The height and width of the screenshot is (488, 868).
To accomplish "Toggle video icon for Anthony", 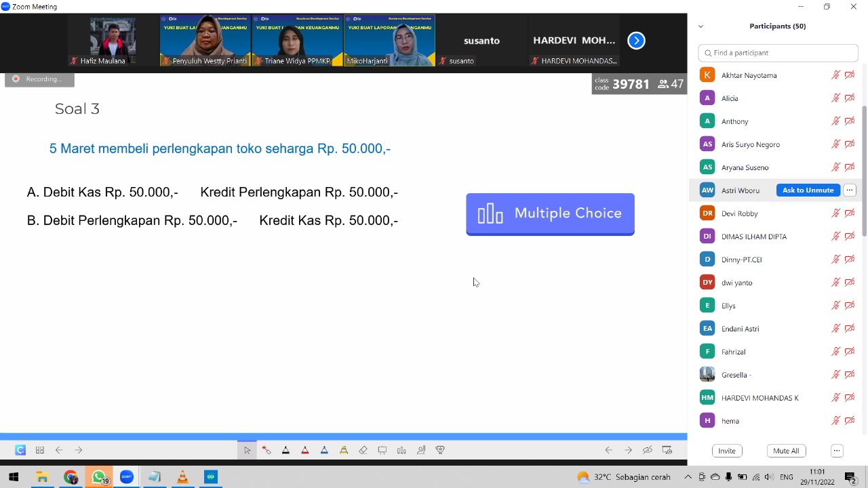I will 850,121.
